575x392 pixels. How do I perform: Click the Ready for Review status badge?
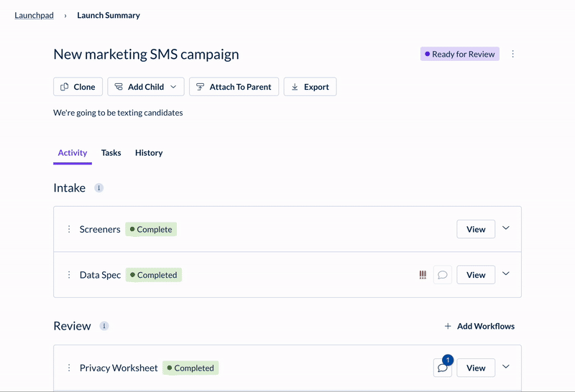click(x=460, y=55)
